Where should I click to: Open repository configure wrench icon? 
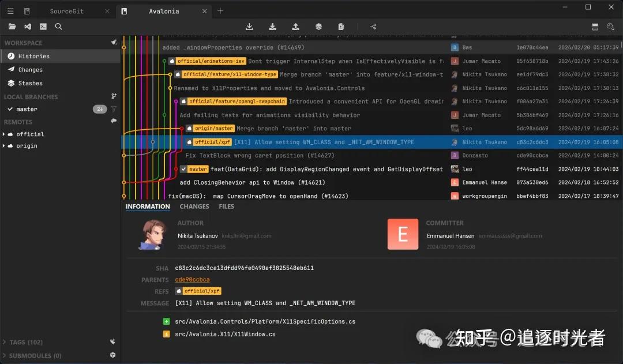click(x=610, y=27)
